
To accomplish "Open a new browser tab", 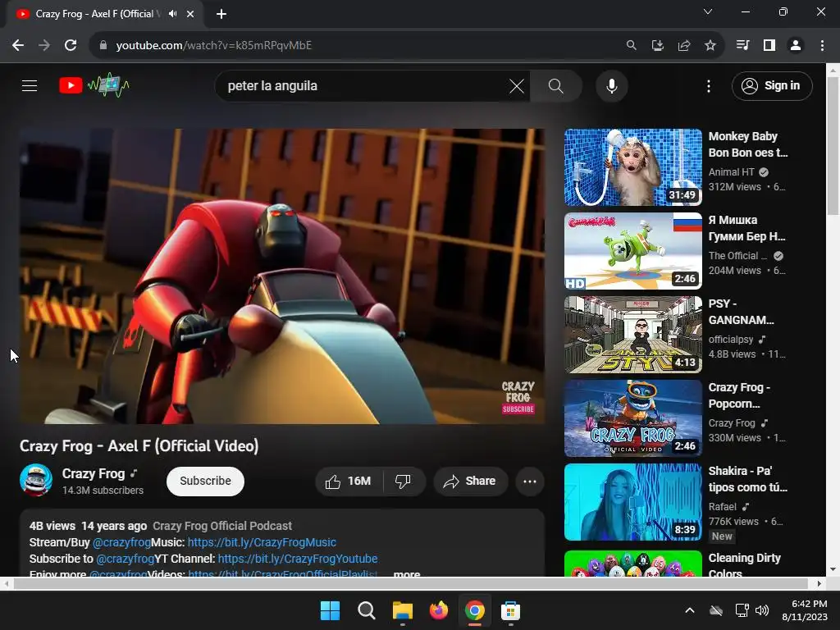I will tap(221, 14).
